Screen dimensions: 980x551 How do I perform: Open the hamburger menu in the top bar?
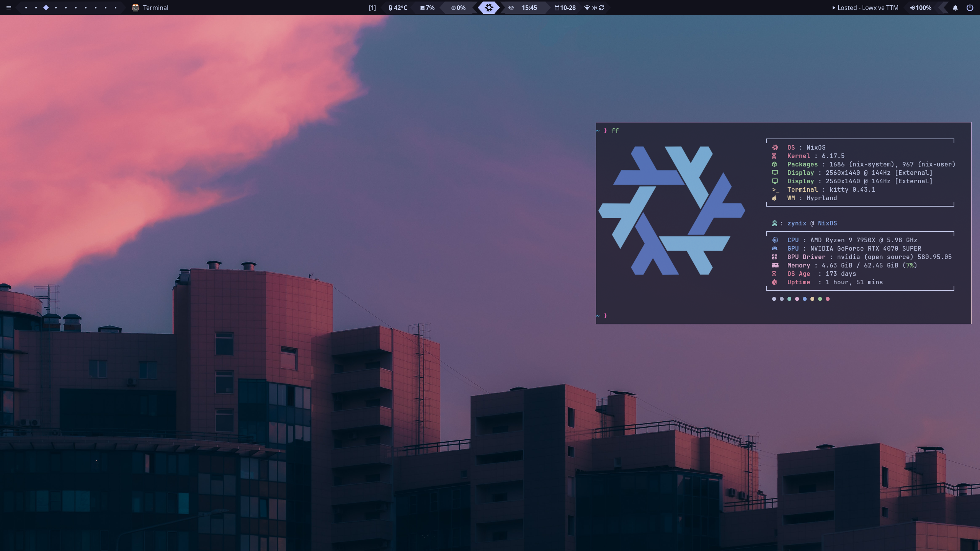(x=9, y=8)
